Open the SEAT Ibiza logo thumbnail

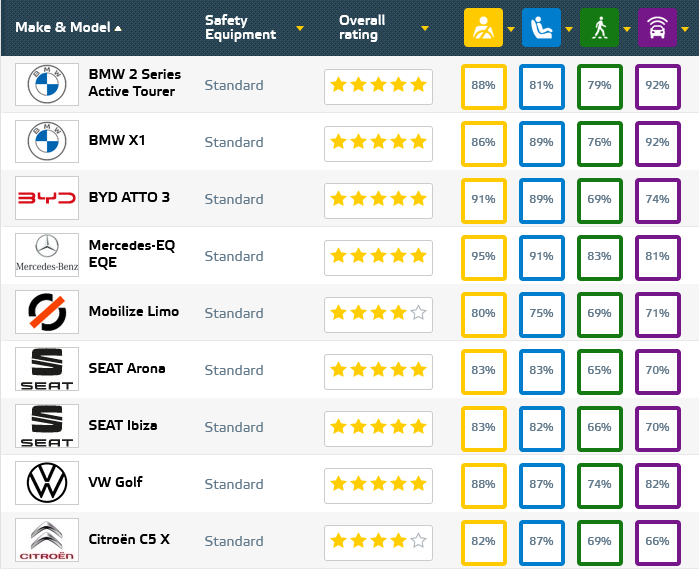pyautogui.click(x=47, y=426)
